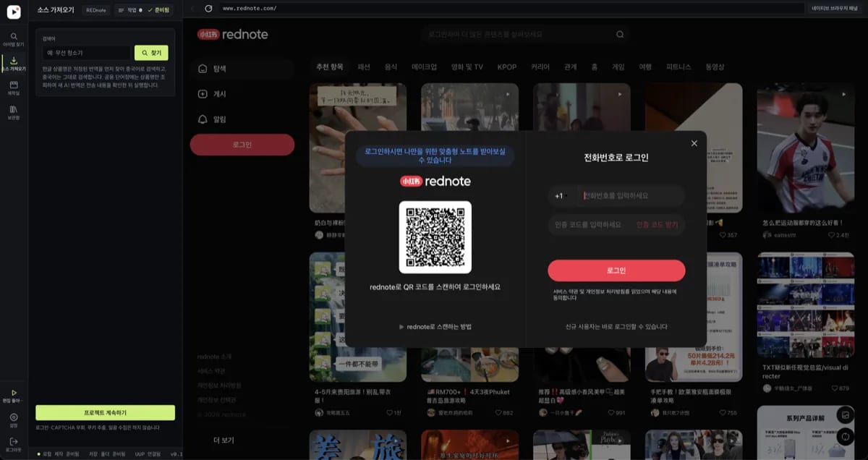Select the 메이크업 category tab
The image size is (868, 460).
424,67
